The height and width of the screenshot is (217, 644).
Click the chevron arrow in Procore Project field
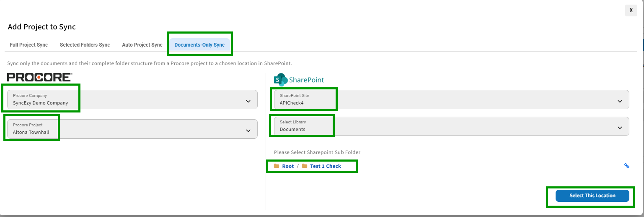point(248,131)
